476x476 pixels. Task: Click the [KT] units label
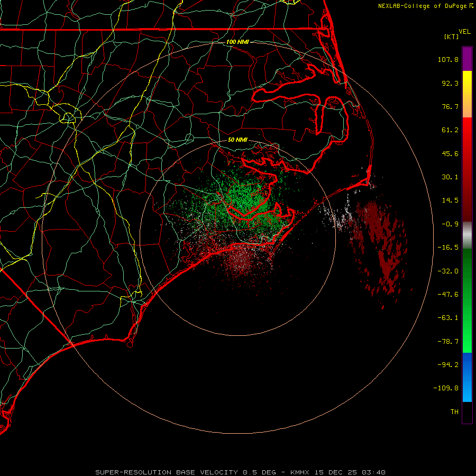(452, 36)
